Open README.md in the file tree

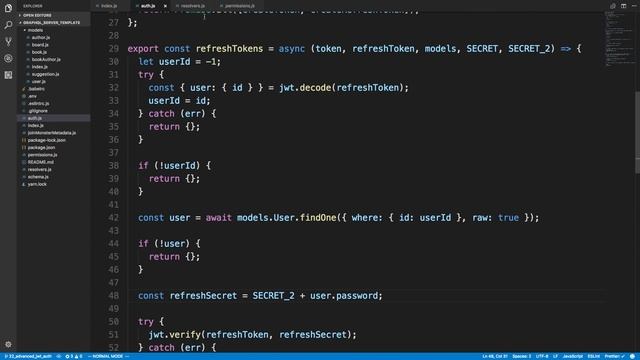40,162
